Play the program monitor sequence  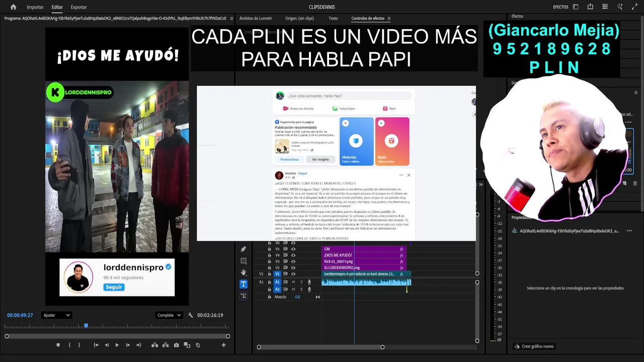point(117,345)
